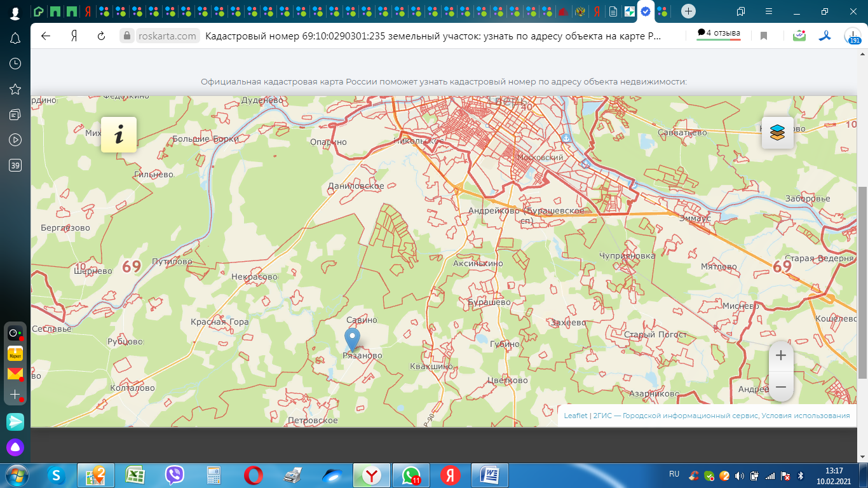Open notifications bell in sidebar
The height and width of the screenshot is (488, 868).
15,39
